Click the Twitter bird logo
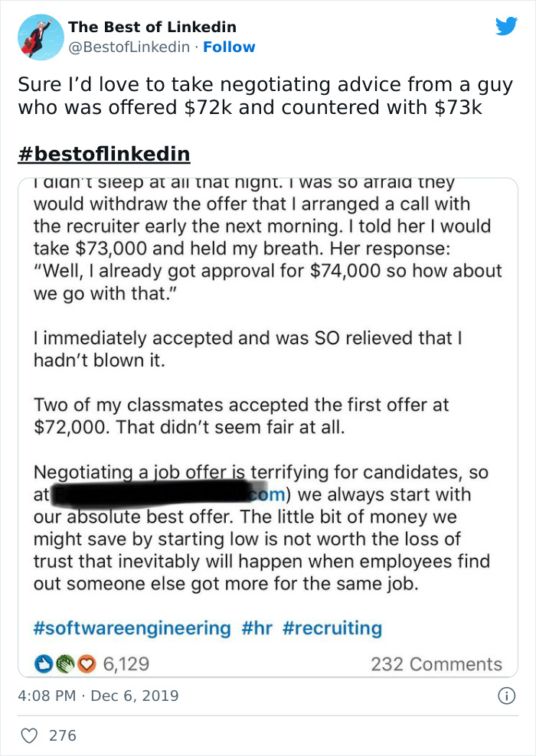This screenshot has height=756, width=536. (x=507, y=25)
